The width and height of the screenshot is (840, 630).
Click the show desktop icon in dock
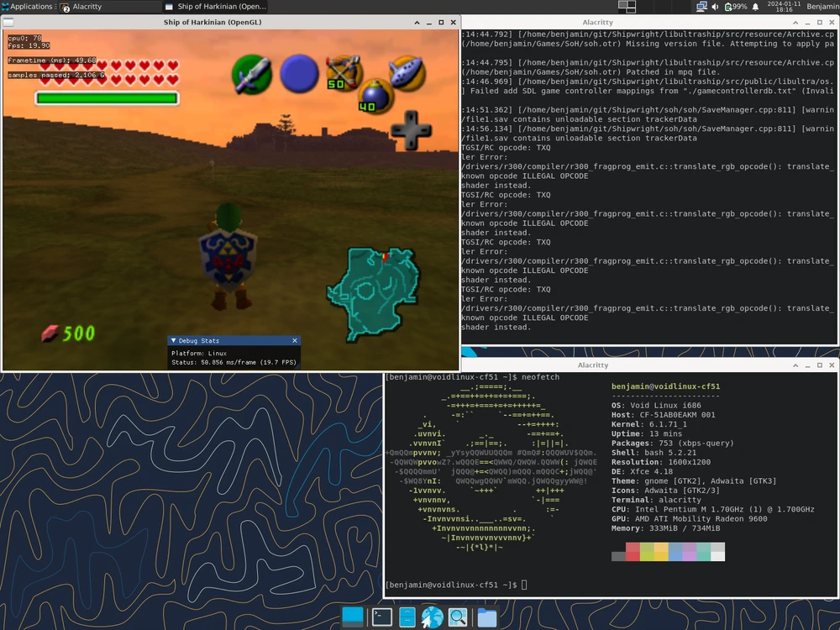pos(353,617)
